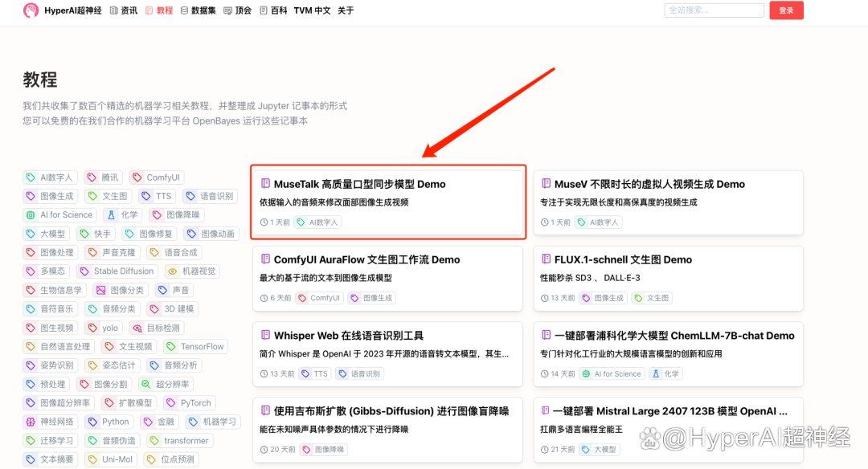This screenshot has width=868, height=469.
Task: Click the 大模型 tag on the Mistral Large card
Action: point(599,450)
